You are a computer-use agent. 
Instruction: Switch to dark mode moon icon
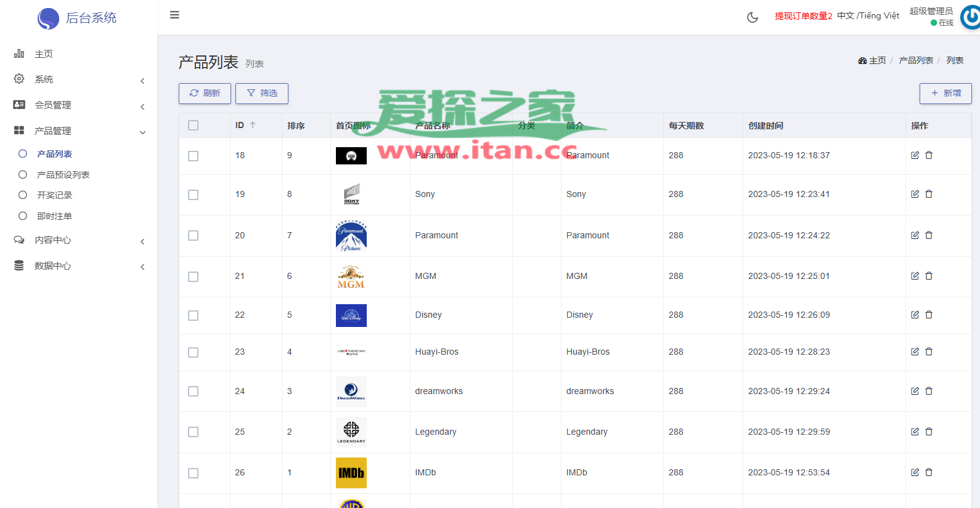coord(753,17)
